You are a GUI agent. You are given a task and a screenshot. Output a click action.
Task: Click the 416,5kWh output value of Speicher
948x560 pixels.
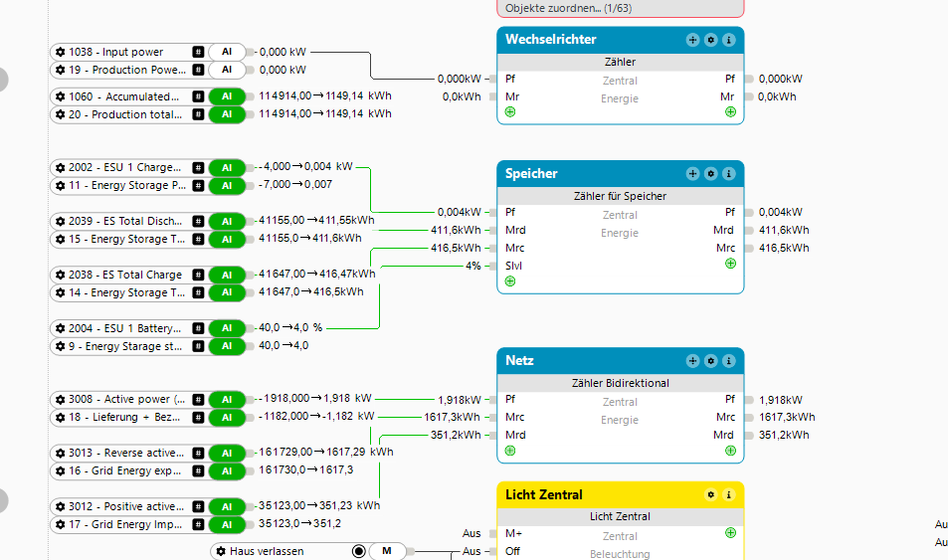(x=784, y=248)
